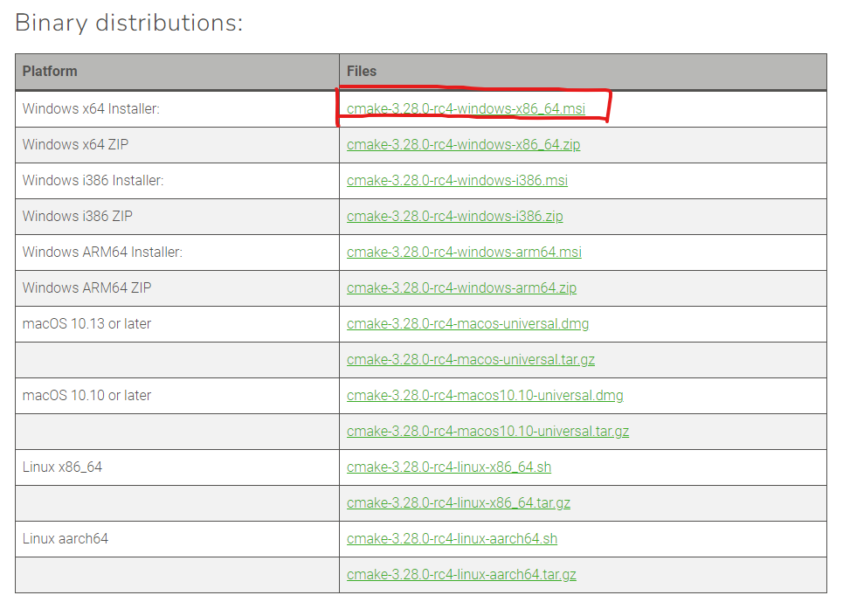This screenshot has width=843, height=616.
Task: Click the macos10.10-universal.tar.gz link
Action: (487, 431)
